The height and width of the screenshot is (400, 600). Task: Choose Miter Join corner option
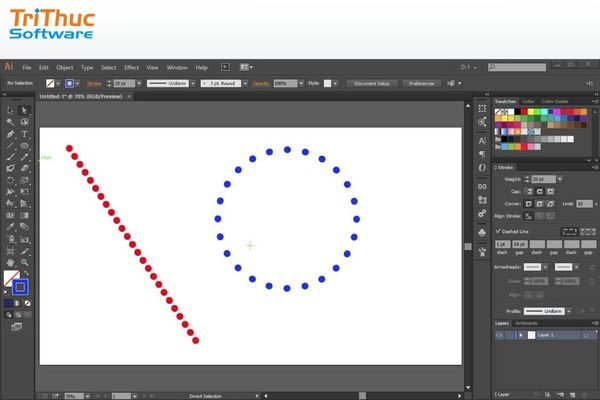click(529, 204)
